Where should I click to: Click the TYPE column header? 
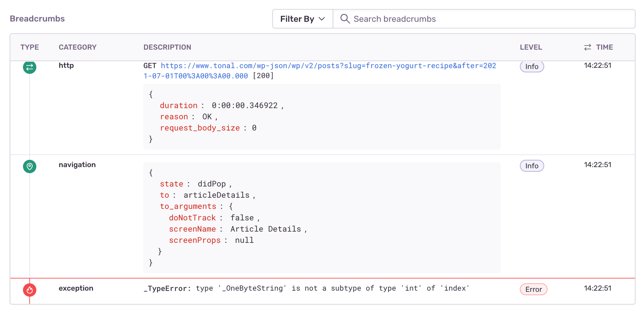point(30,47)
